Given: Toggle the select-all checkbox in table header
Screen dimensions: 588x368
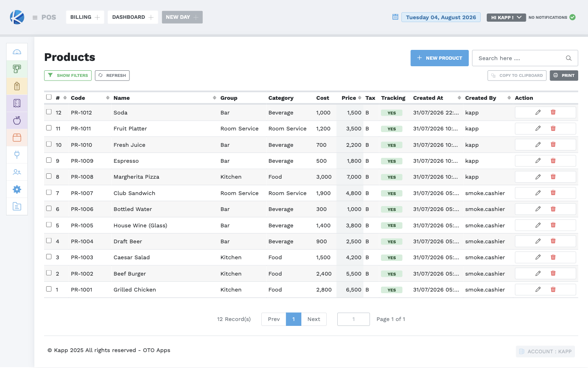Looking at the screenshot, I should 49,97.
